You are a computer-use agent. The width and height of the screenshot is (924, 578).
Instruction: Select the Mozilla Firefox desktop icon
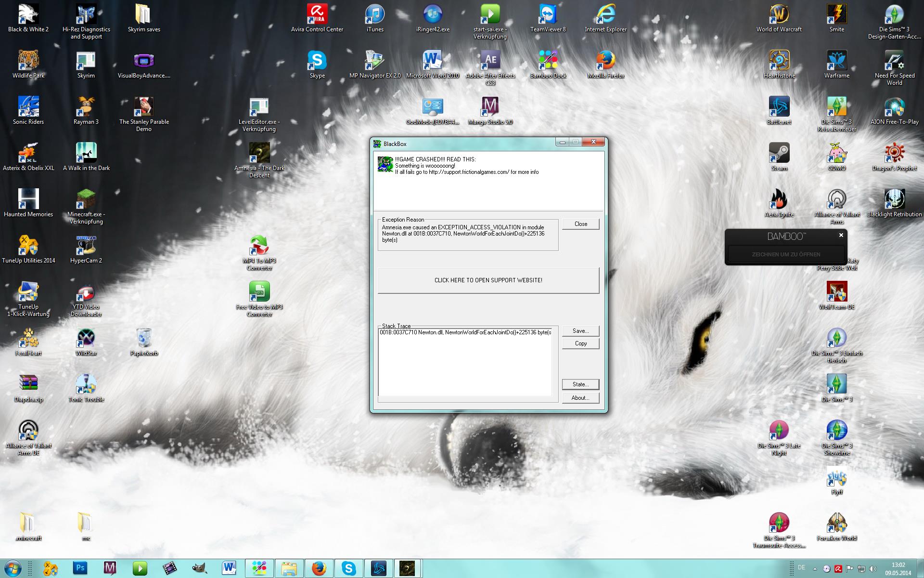pyautogui.click(x=605, y=61)
